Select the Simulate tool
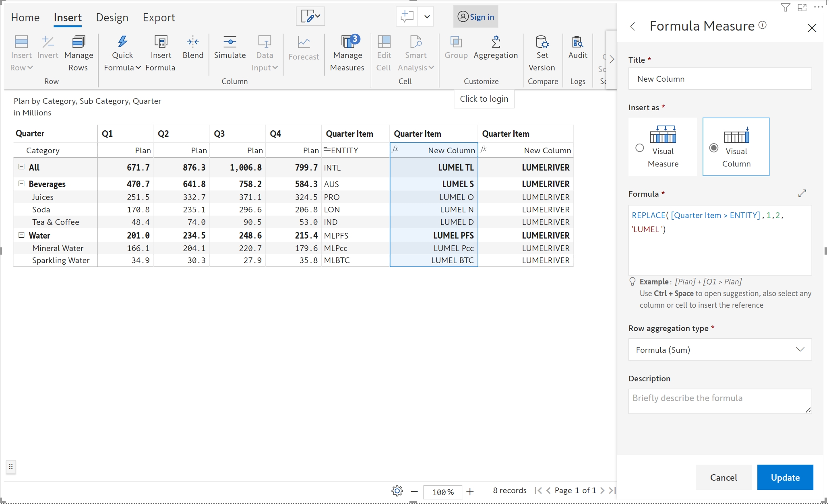 point(229,42)
